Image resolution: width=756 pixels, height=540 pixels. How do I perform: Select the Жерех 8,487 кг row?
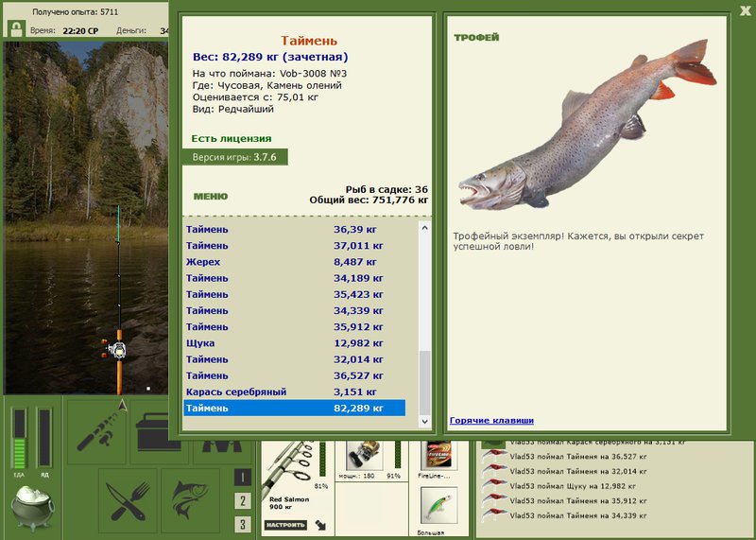click(295, 262)
